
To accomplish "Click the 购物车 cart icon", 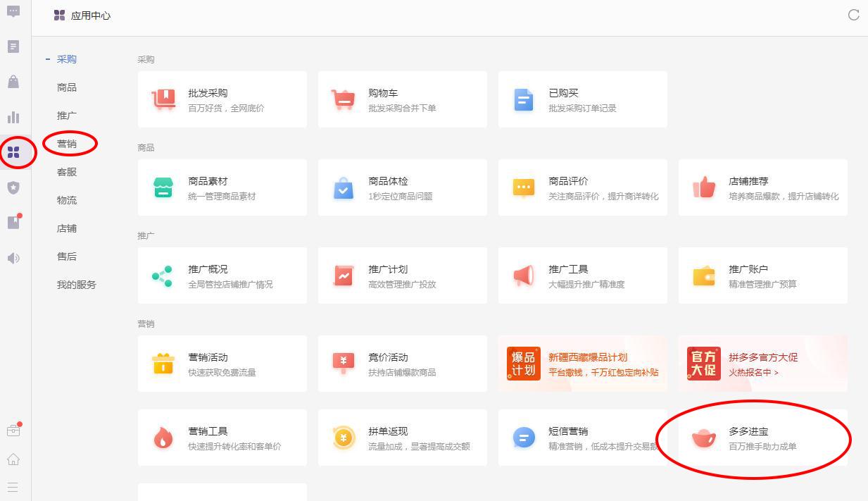I will (x=344, y=99).
